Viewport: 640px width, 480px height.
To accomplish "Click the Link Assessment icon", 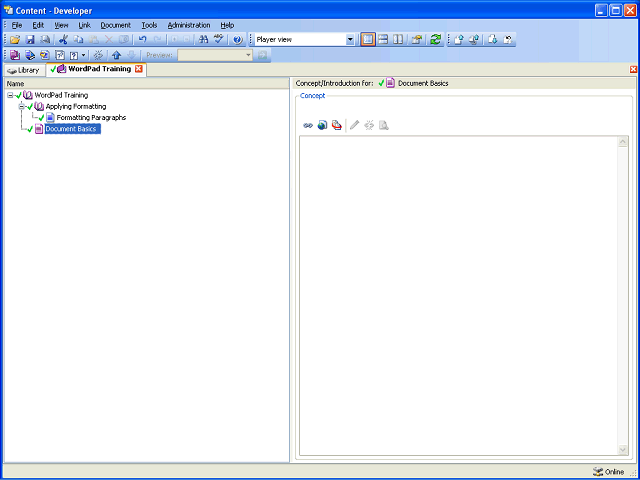I will coord(60,55).
